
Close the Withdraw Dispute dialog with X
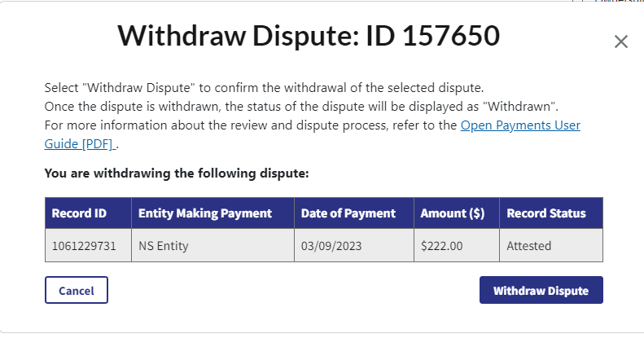pyautogui.click(x=620, y=42)
